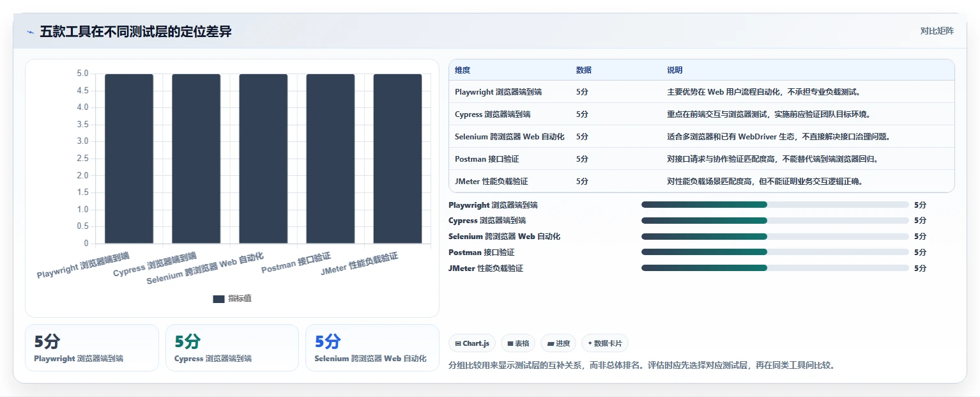Select the Chart.js tag chip
The height and width of the screenshot is (397, 980).
pyautogui.click(x=472, y=343)
